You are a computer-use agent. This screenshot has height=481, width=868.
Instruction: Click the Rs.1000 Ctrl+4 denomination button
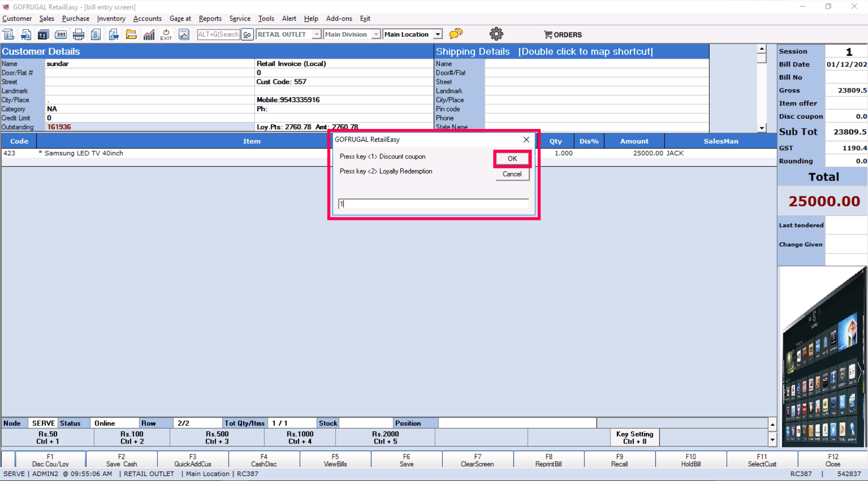300,438
